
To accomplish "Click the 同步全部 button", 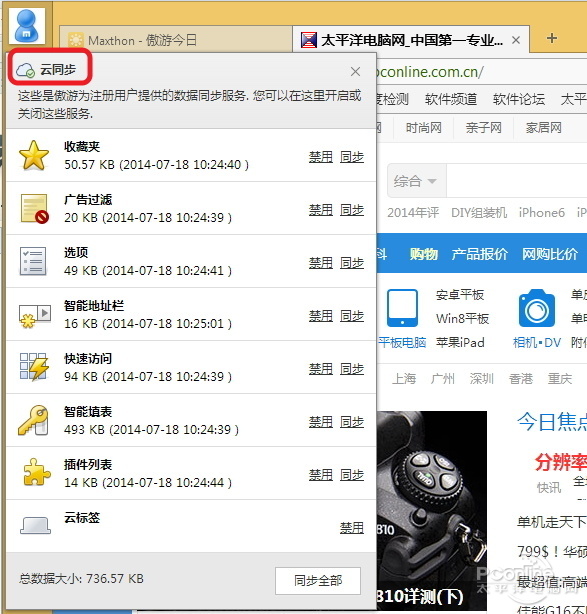I will tap(318, 580).
